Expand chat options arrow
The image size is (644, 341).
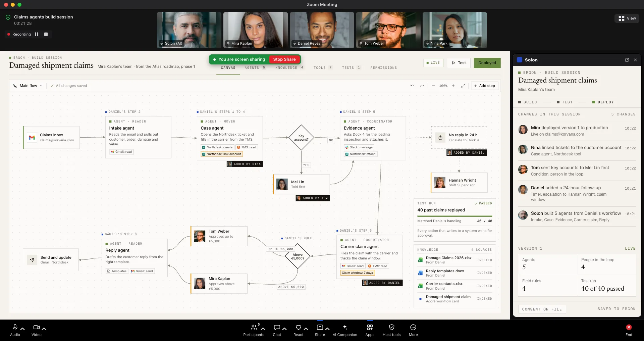(x=284, y=329)
